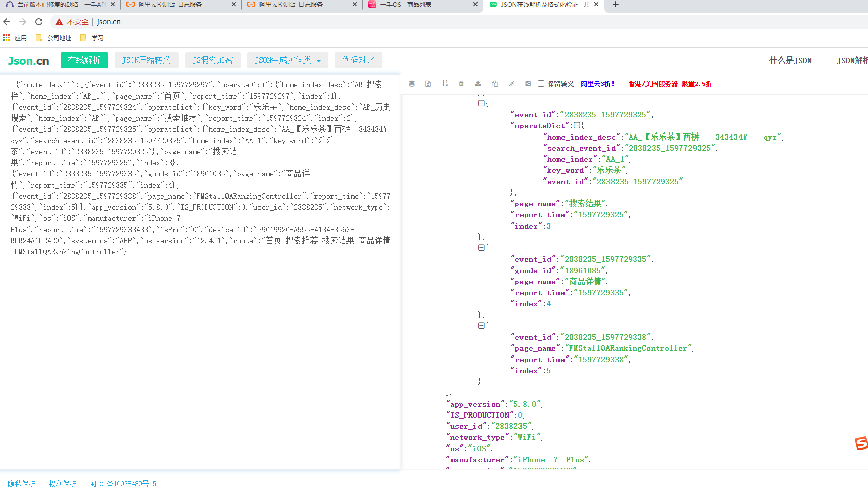Click the "network_type" key in output
Viewport: 868px width, 489px height.
click(478, 437)
